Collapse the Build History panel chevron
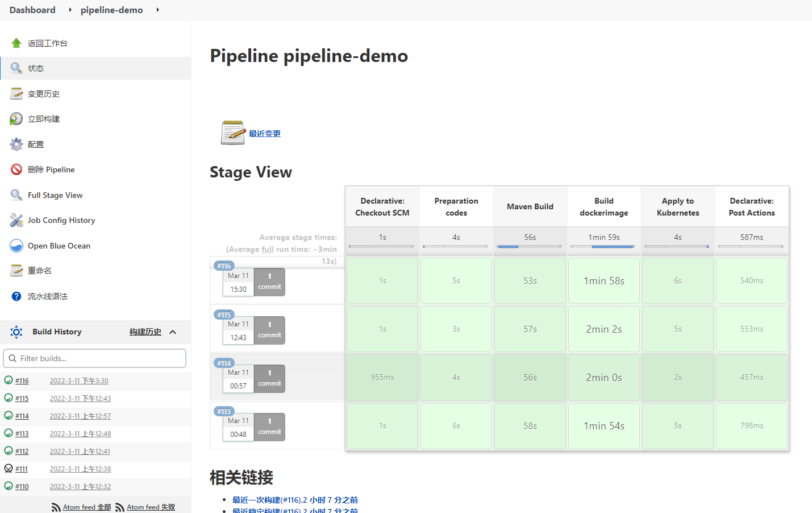The width and height of the screenshot is (812, 513). pos(173,332)
